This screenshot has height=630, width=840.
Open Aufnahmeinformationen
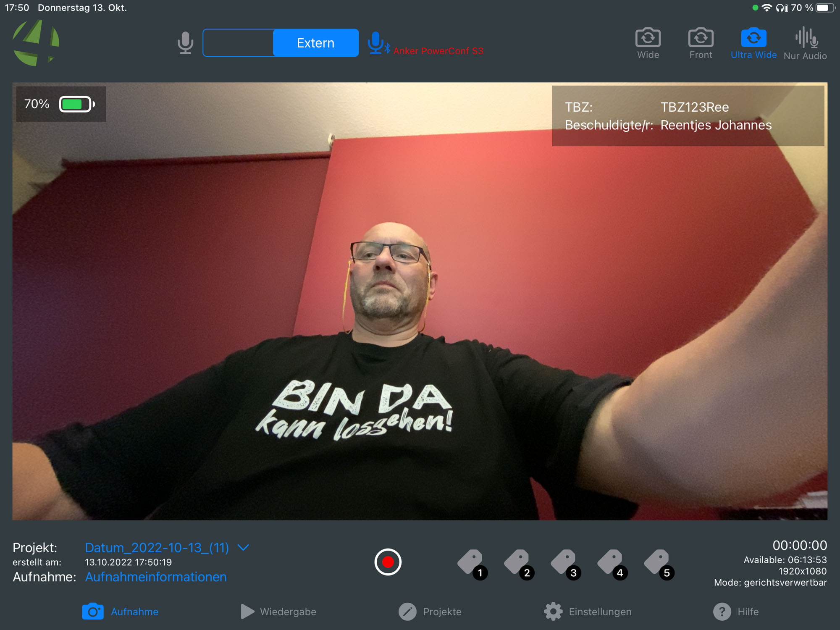click(156, 577)
